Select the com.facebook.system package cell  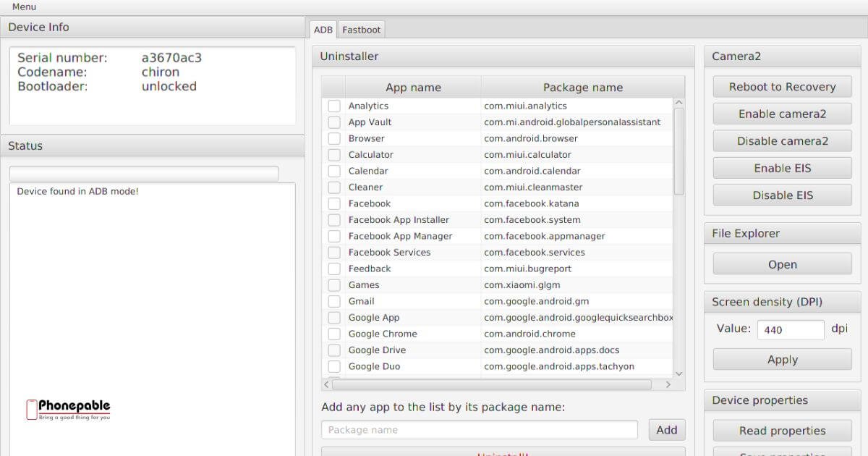(577, 220)
